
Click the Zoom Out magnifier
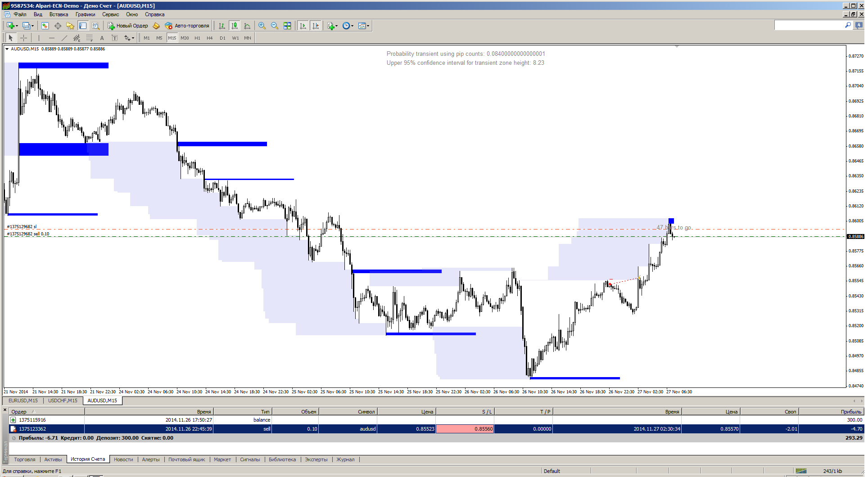(275, 26)
